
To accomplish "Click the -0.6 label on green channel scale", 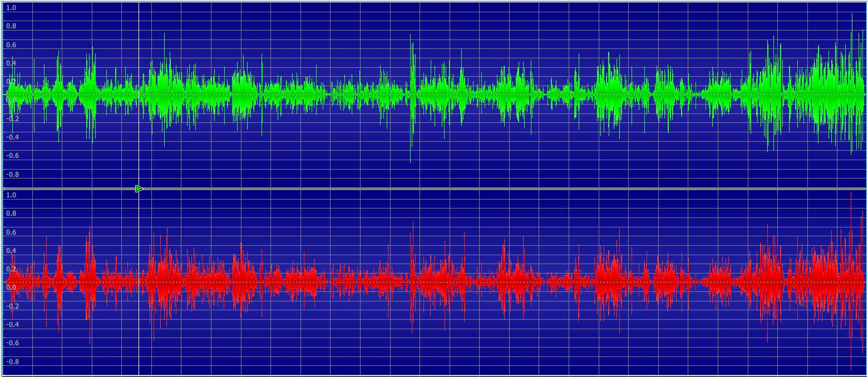I will point(12,156).
